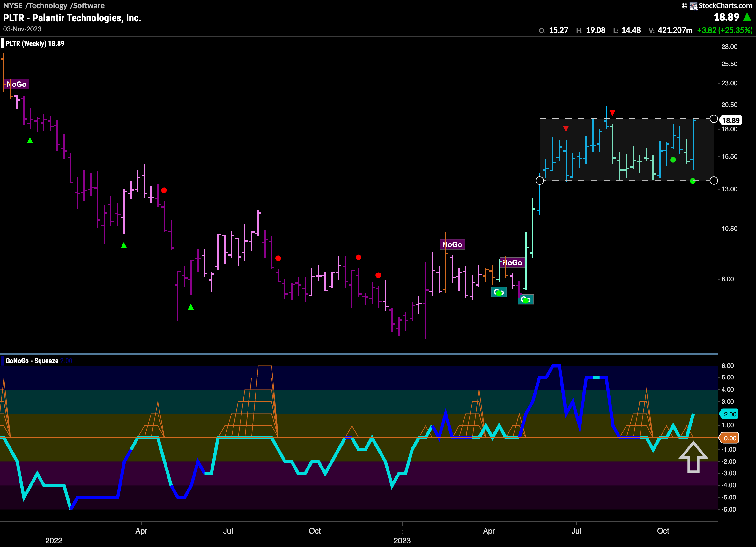This screenshot has height=547, width=756.
Task: Click the red dot marker near August 2022
Action: (278, 258)
